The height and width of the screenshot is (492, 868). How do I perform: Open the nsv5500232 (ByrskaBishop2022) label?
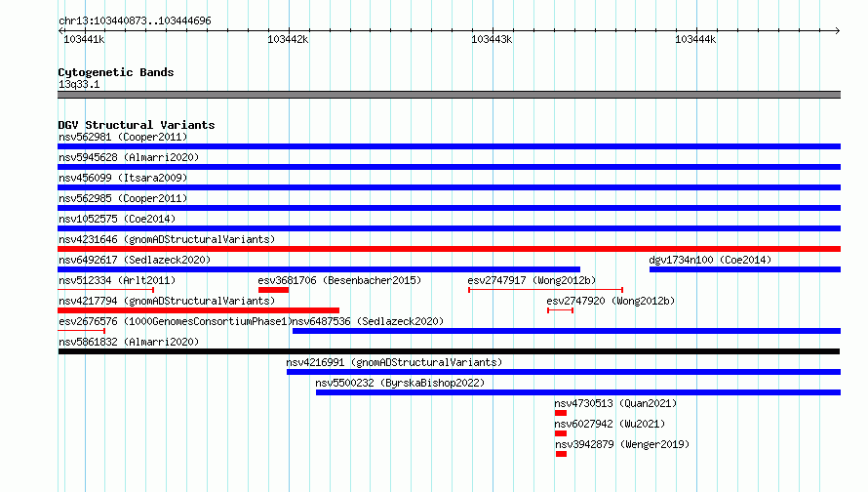pyautogui.click(x=400, y=383)
